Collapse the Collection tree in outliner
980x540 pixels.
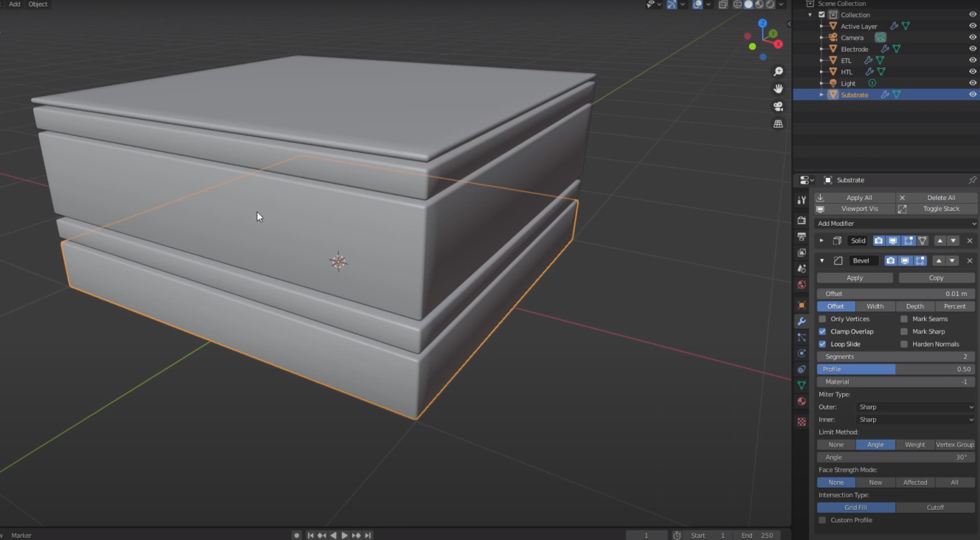[x=811, y=14]
